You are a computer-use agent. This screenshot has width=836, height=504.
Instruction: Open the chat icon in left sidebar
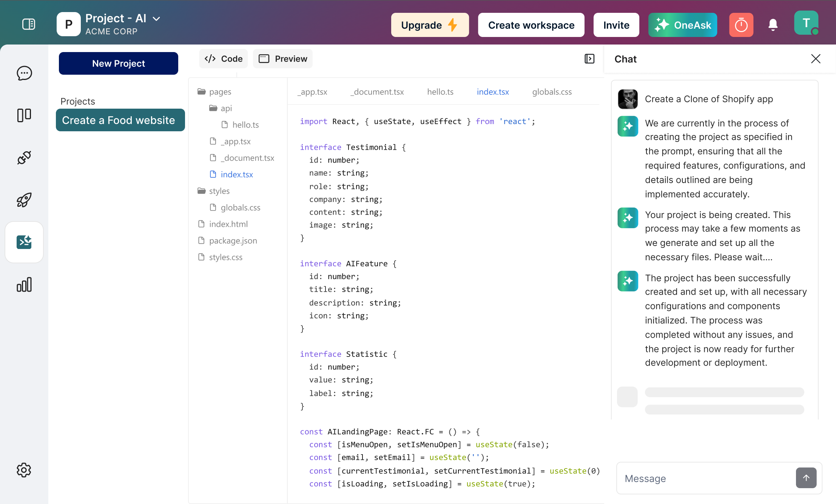point(24,73)
